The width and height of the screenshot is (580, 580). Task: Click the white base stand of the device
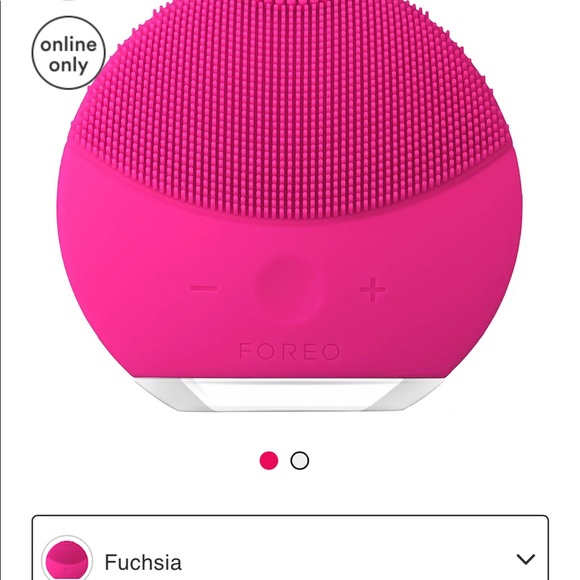tap(289, 394)
